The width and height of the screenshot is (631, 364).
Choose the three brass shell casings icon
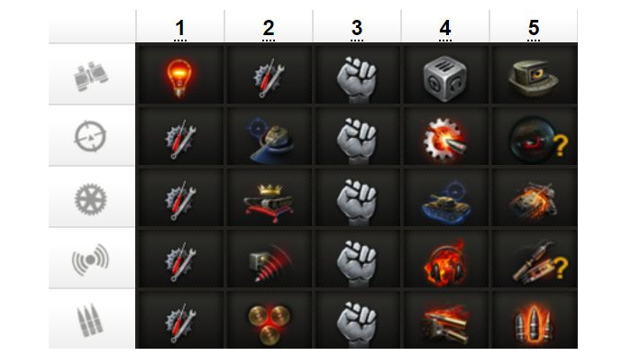point(269,324)
